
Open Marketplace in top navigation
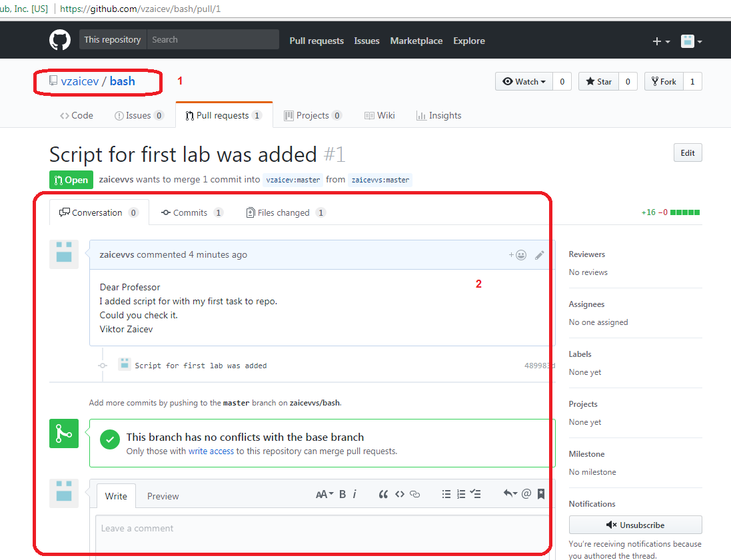pyautogui.click(x=416, y=41)
